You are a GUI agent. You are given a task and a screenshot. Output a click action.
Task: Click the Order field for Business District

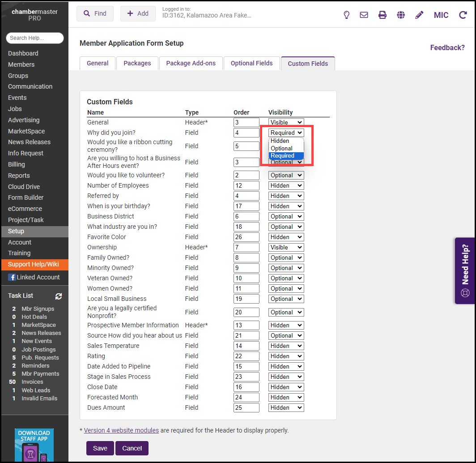(x=246, y=216)
